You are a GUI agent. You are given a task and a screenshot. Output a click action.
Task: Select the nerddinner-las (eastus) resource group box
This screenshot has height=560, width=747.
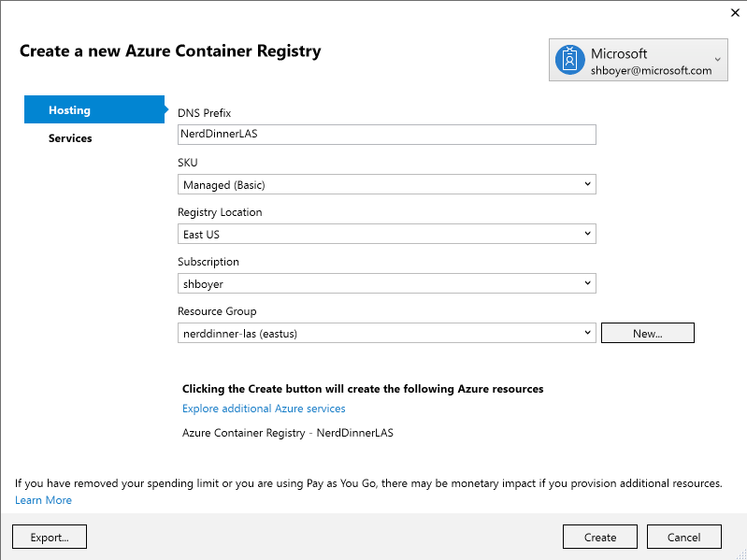pos(387,333)
